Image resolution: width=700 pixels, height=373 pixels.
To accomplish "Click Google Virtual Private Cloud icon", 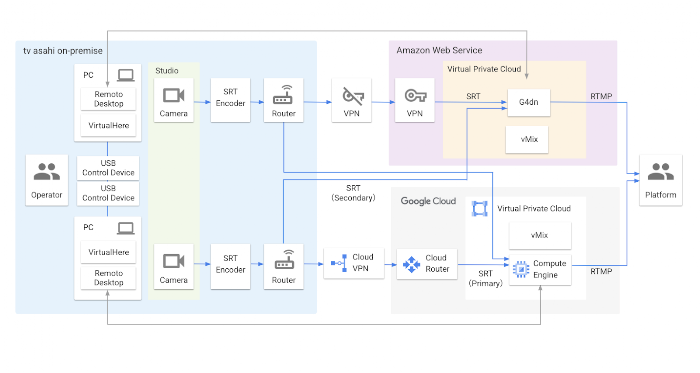I will (479, 208).
